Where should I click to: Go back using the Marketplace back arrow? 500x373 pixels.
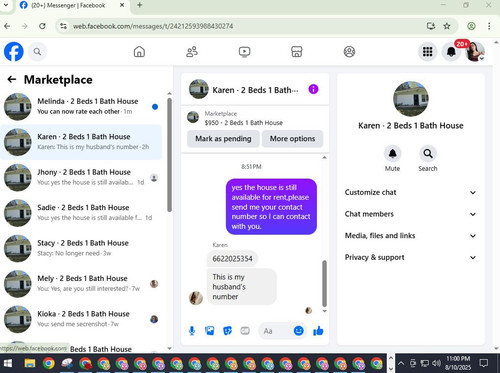coord(12,79)
